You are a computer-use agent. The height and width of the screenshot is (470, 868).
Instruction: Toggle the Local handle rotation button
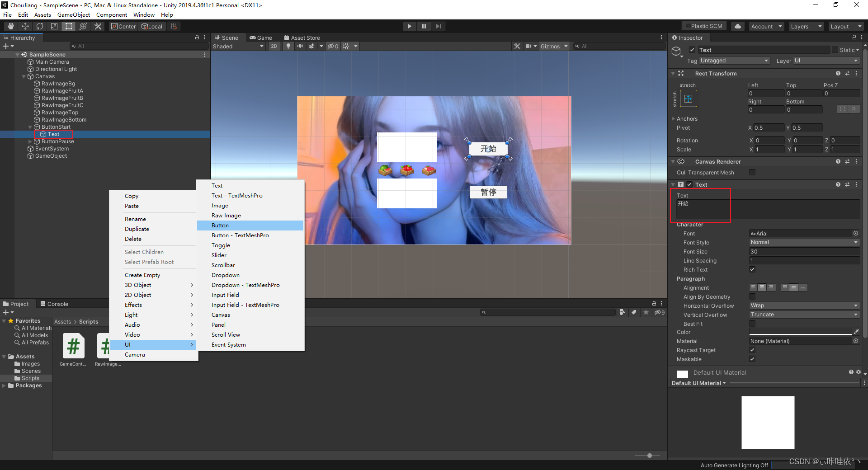point(152,26)
